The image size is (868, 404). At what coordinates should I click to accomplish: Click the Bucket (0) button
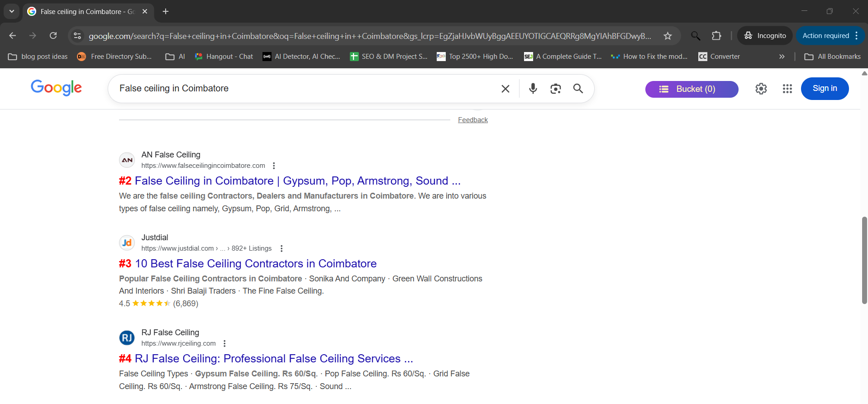pos(691,89)
